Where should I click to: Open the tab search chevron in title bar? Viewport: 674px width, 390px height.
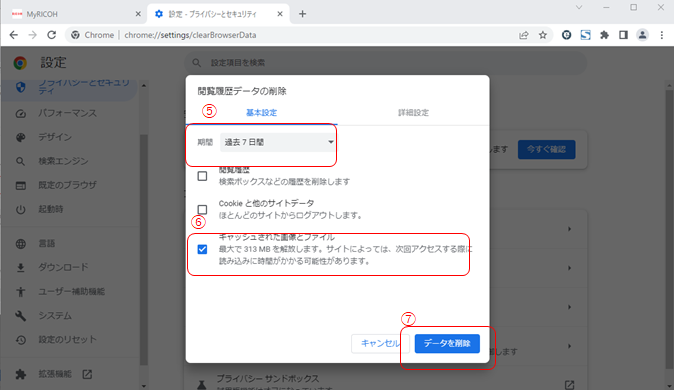pyautogui.click(x=579, y=7)
